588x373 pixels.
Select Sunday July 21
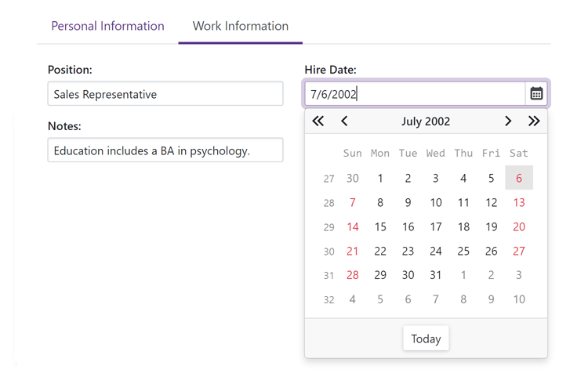353,252
